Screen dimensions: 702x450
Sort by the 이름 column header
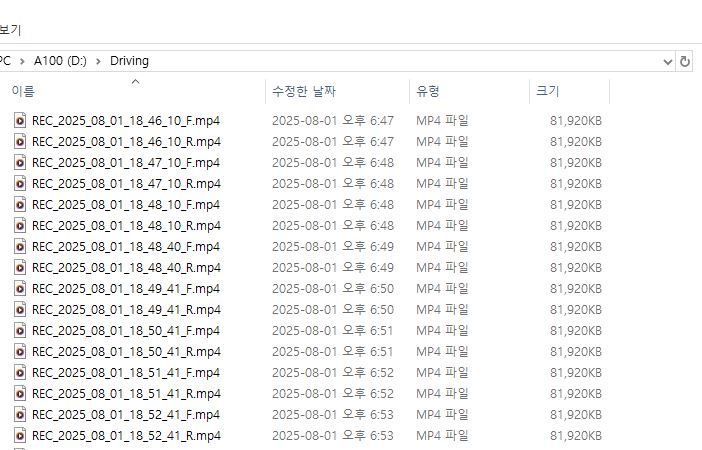(x=23, y=91)
